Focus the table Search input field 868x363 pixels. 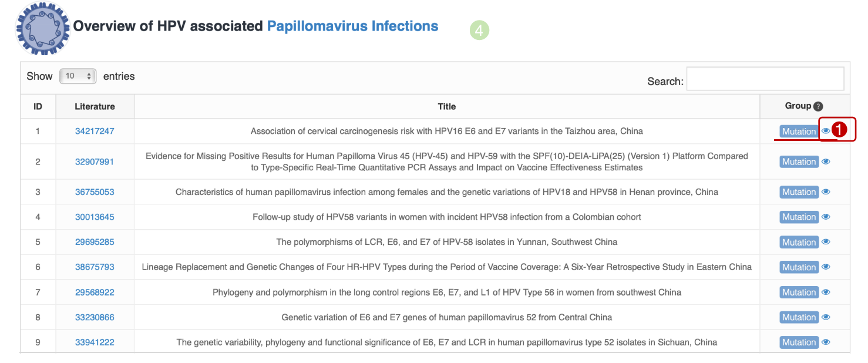(x=765, y=79)
